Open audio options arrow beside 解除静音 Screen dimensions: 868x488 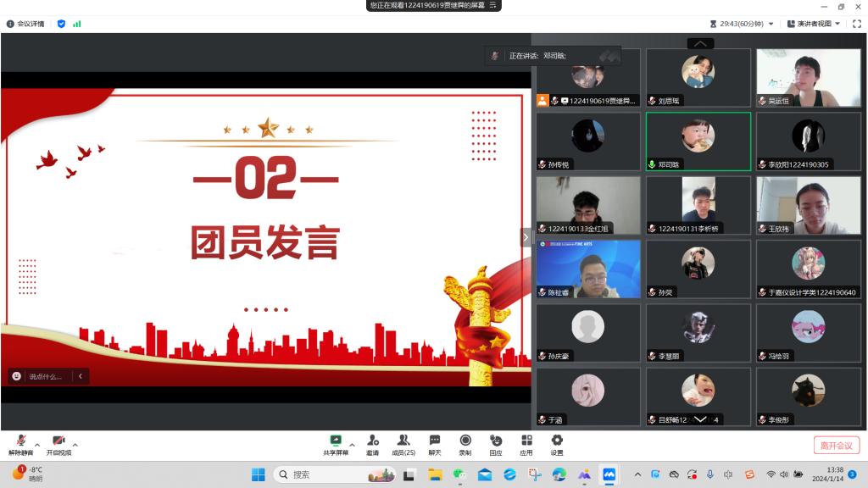(37, 444)
